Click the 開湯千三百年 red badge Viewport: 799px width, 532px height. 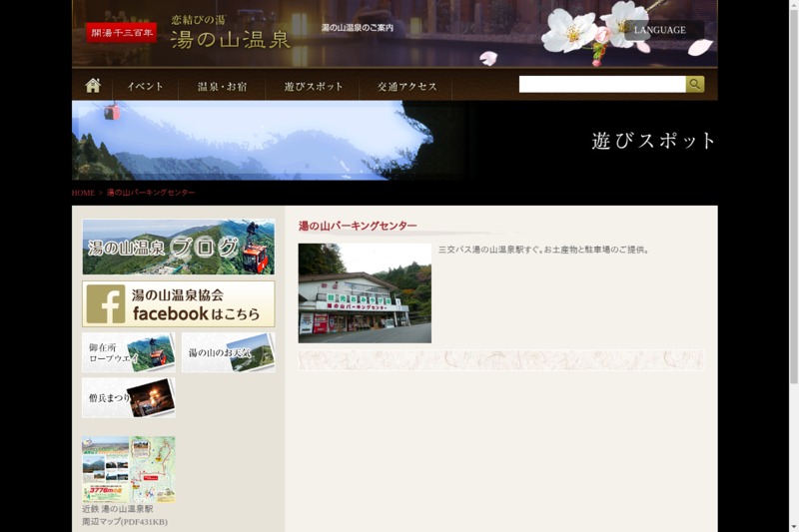coord(121,33)
